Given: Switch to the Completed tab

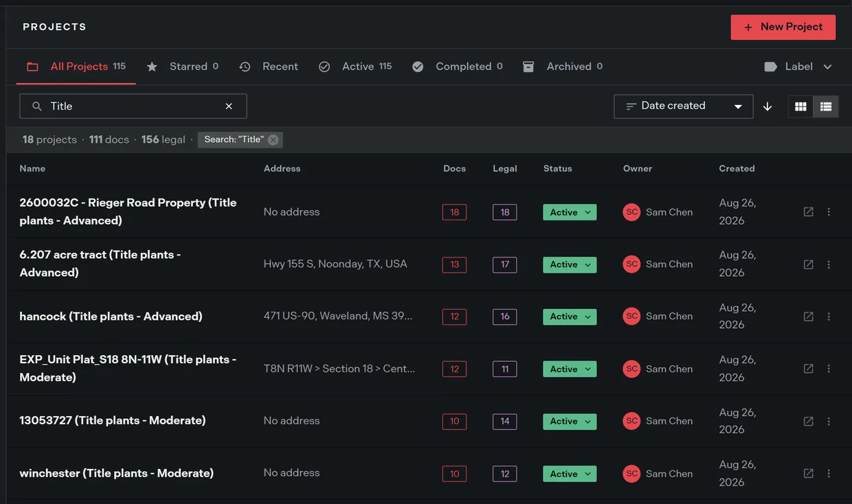Looking at the screenshot, I should point(457,67).
